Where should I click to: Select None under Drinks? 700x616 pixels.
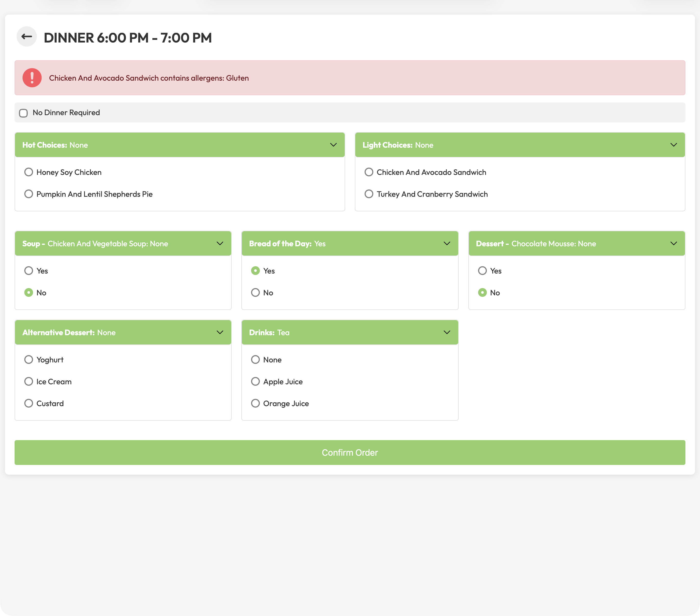[255, 360]
